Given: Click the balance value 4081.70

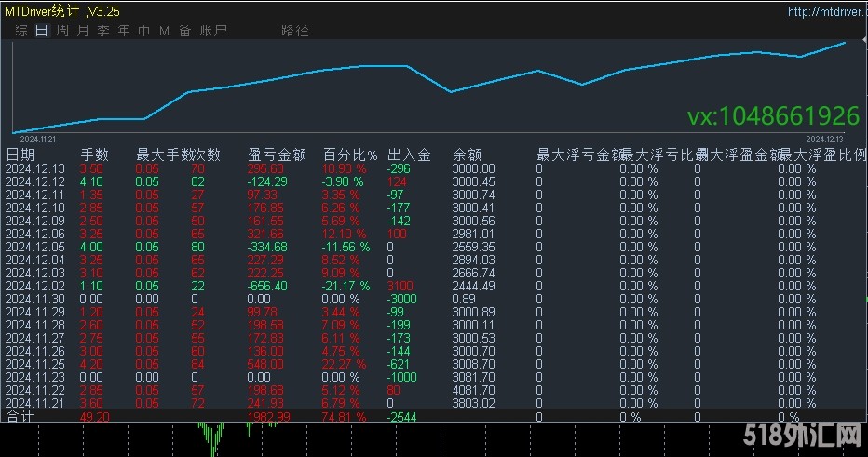Looking at the screenshot, I should 473,390.
